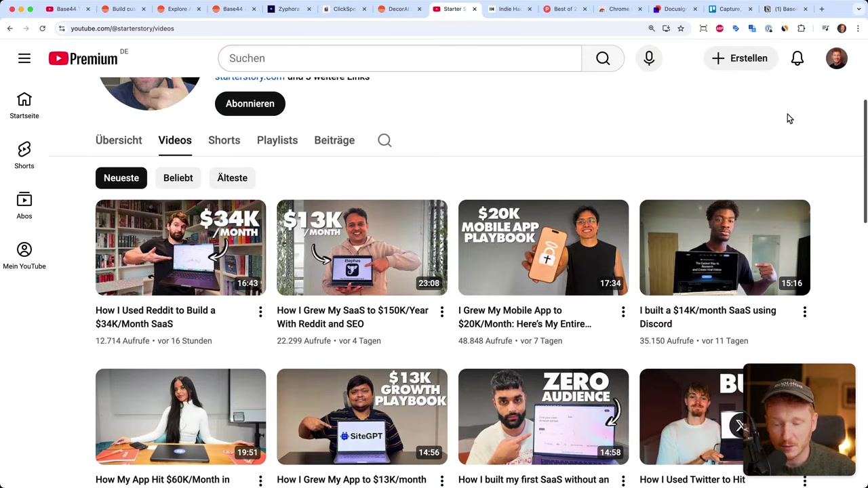Screen dimensions: 868x488
Task: Open 'I built a $14K/month SaaS using Discord' title
Action: click(x=708, y=317)
